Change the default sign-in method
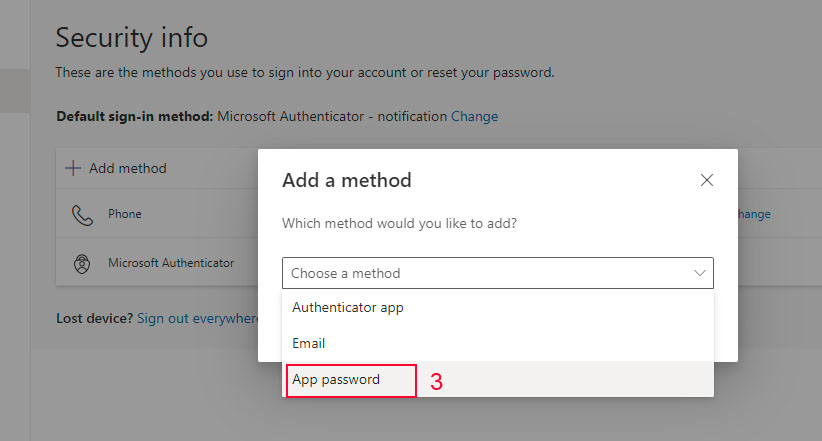The image size is (822, 441). [x=474, y=116]
